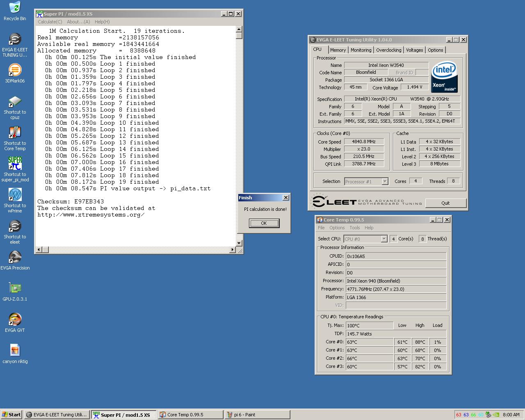Select the CPU tab in E-LEET

pyautogui.click(x=318, y=49)
